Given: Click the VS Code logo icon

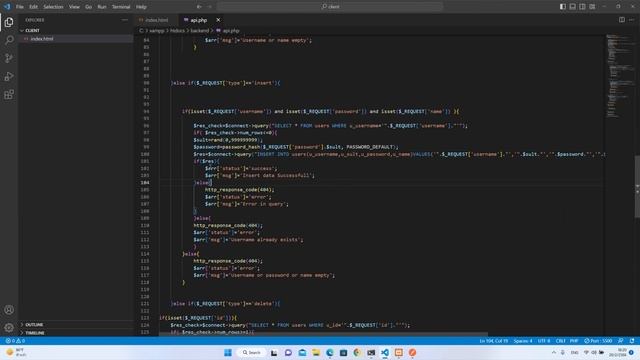Looking at the screenshot, I should pos(7,7).
